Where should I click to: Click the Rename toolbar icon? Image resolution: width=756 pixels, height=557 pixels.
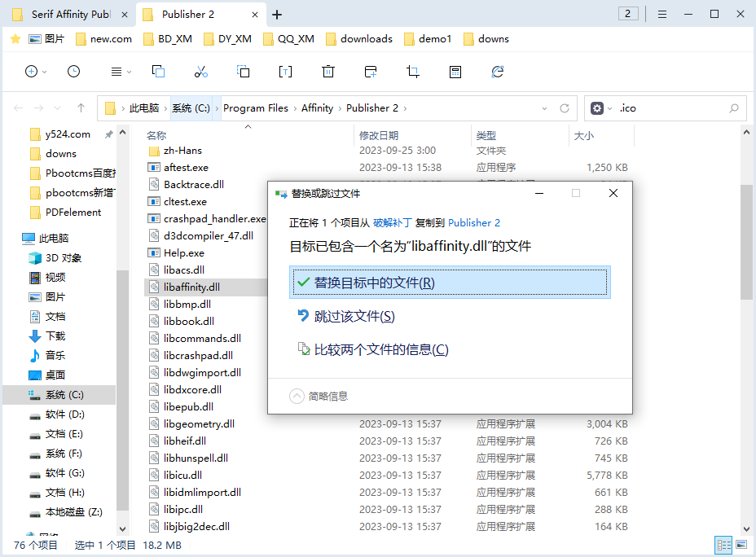point(285,72)
